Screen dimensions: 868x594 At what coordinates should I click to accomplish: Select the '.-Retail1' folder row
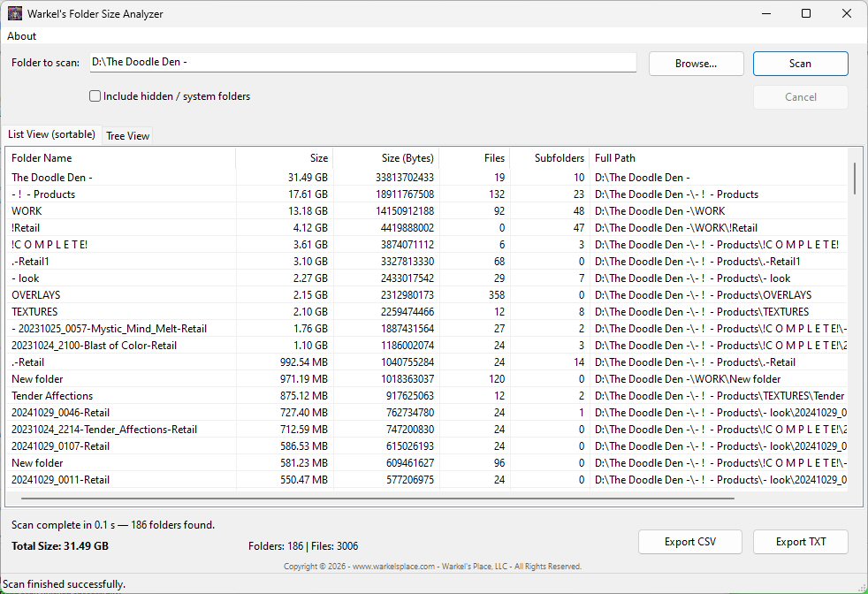[x=426, y=262]
